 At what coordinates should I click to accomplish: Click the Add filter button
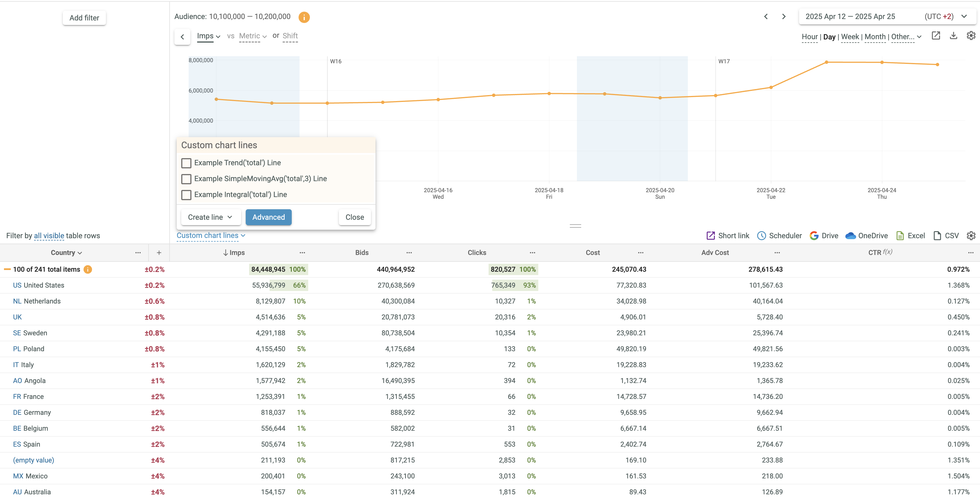coord(84,18)
